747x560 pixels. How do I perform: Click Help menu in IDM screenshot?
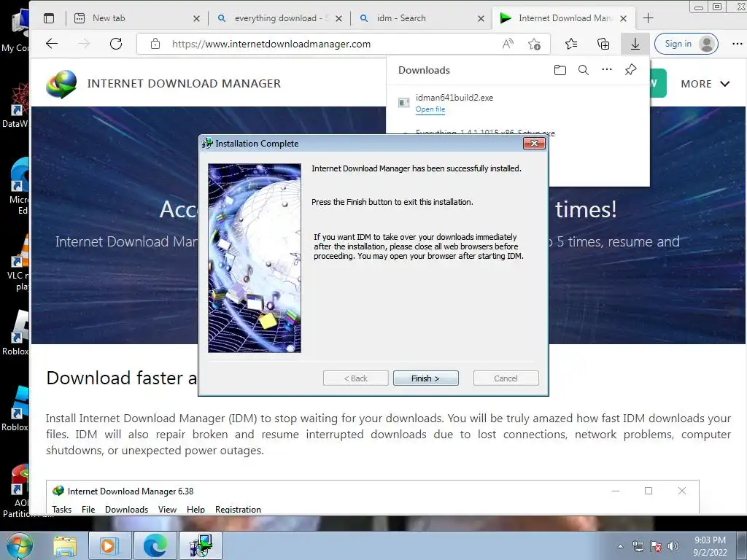pyautogui.click(x=196, y=509)
